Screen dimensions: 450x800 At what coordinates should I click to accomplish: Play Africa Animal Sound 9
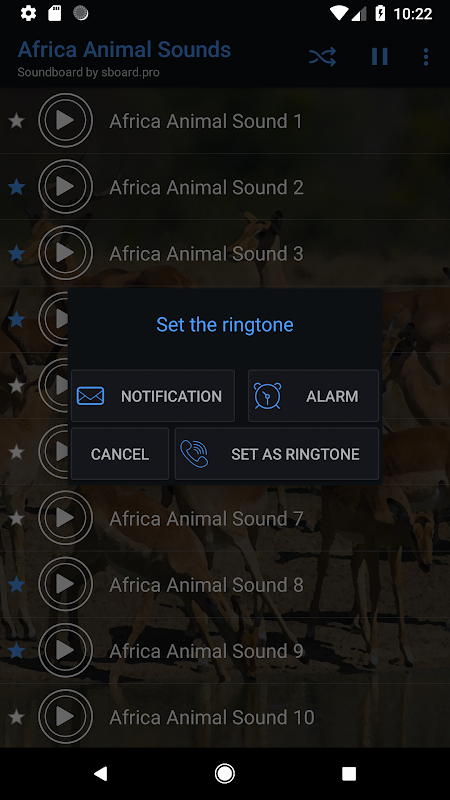[65, 651]
